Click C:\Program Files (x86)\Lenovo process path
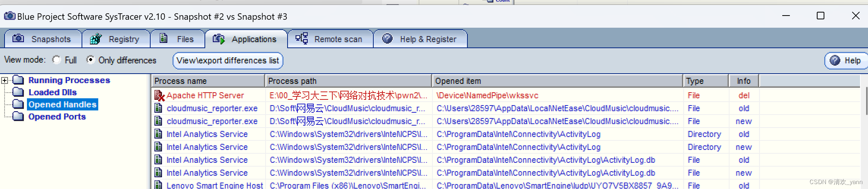The width and height of the screenshot is (868, 189). tap(348, 185)
